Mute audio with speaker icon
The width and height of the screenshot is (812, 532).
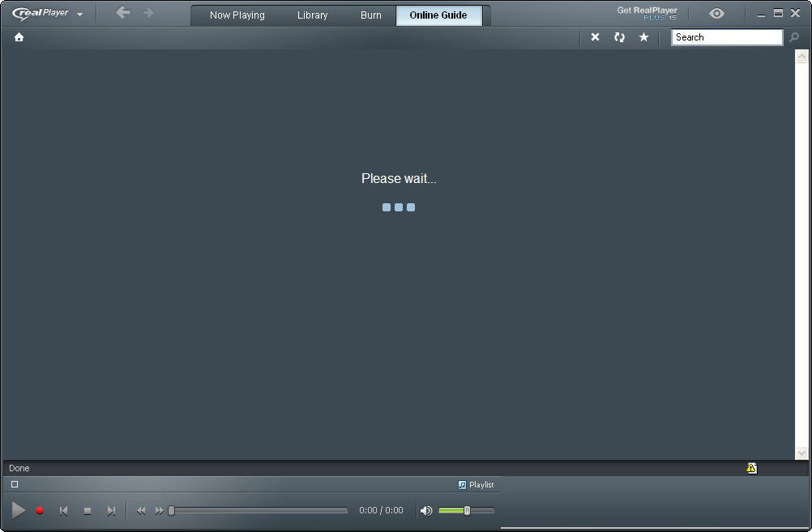click(426, 511)
